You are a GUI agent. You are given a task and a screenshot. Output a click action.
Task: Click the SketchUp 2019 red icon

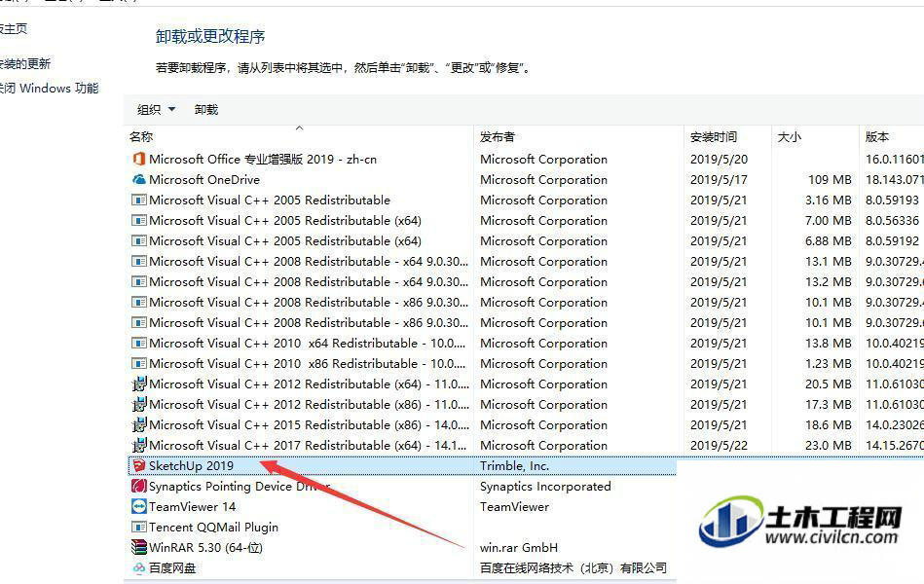138,465
